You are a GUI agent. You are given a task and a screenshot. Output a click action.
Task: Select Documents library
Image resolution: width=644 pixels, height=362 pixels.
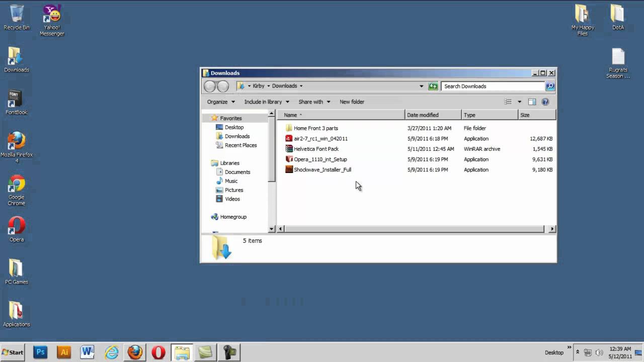(237, 172)
